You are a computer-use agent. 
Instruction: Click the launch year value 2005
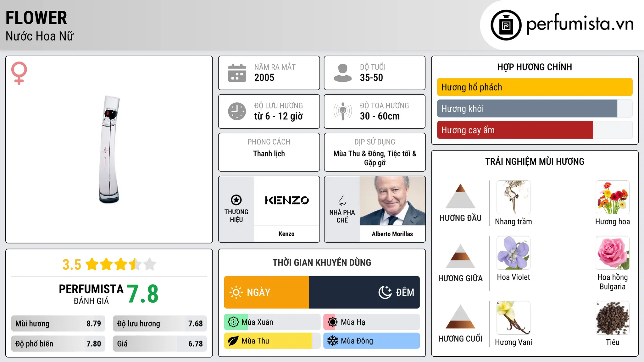point(264,78)
